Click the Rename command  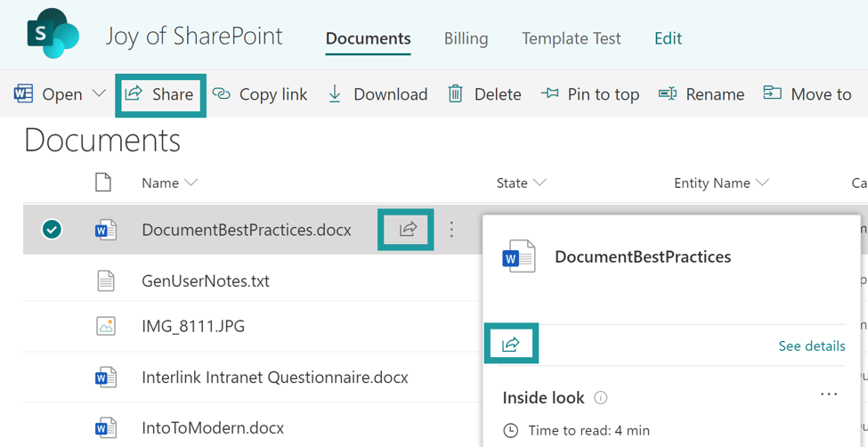pos(702,94)
